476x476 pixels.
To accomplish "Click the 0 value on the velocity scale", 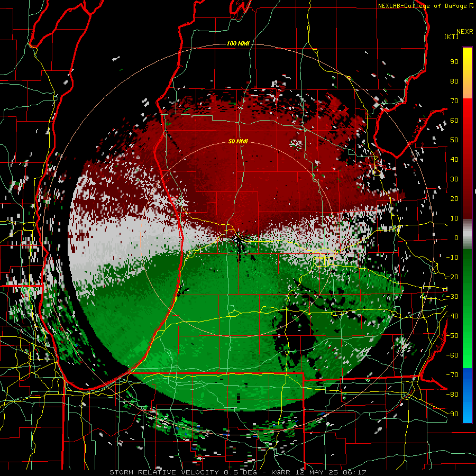I will click(456, 237).
